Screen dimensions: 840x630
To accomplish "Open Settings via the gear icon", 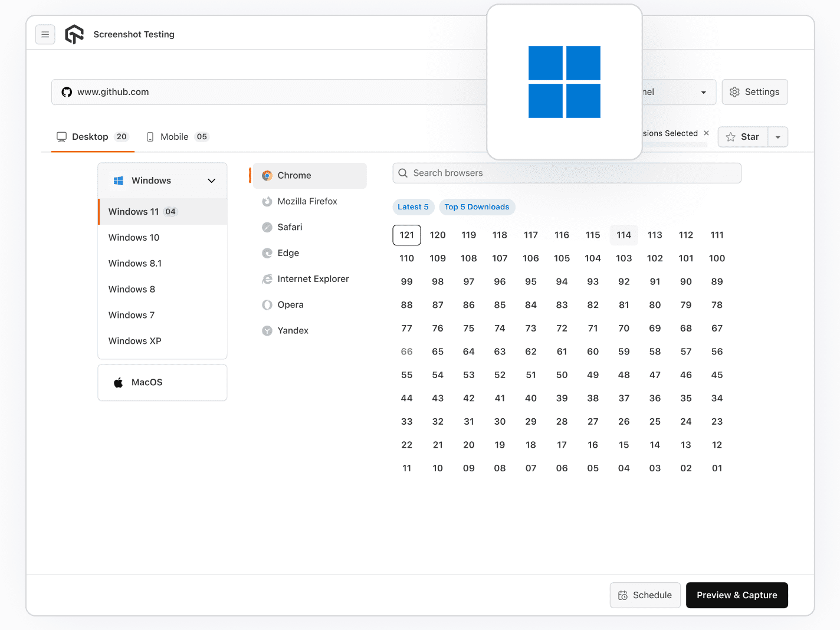I will tap(734, 92).
